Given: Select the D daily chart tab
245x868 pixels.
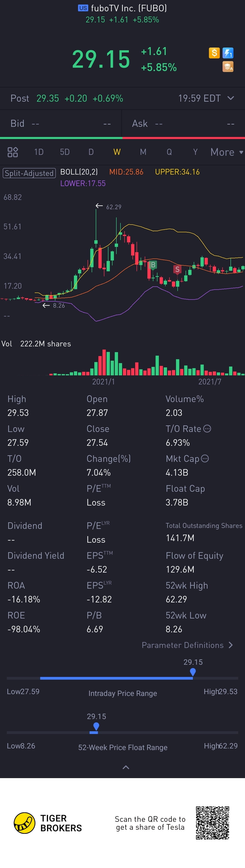Looking at the screenshot, I should (91, 152).
